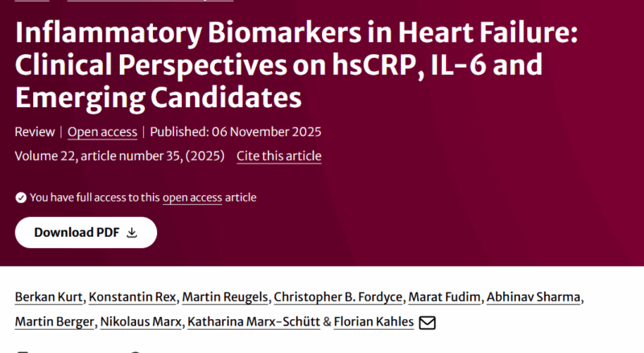Select Martin Berger author link

click(56, 322)
